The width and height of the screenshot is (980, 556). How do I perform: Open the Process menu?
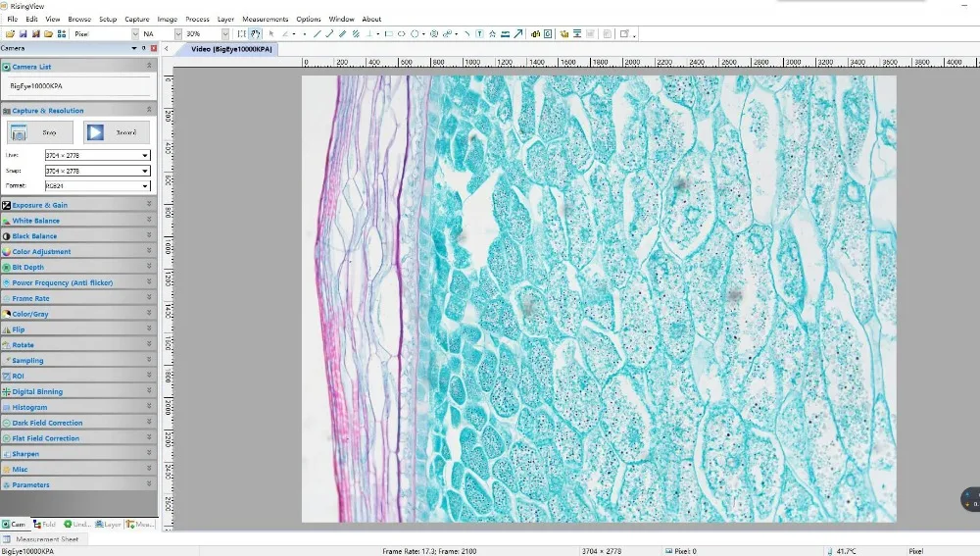198,19
